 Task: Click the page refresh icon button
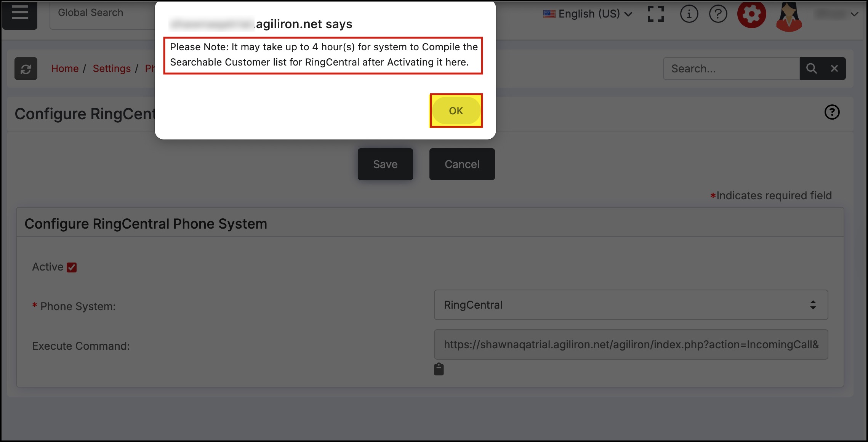(26, 69)
